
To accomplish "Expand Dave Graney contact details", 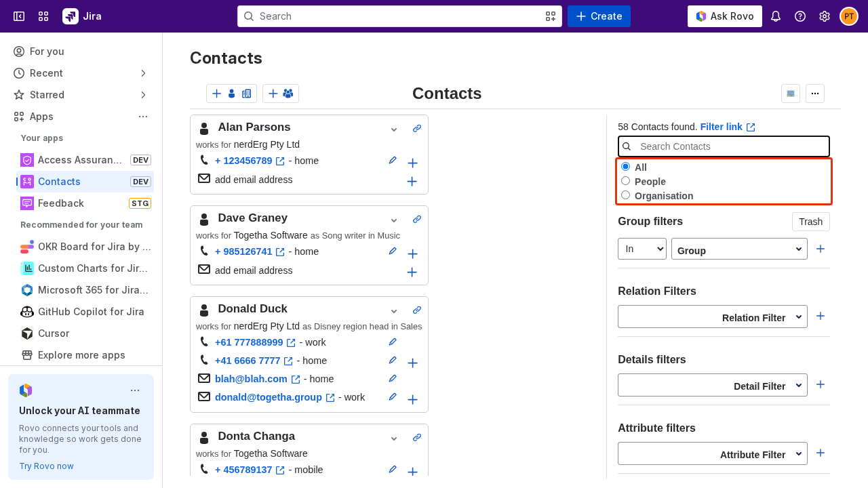I will [x=394, y=220].
